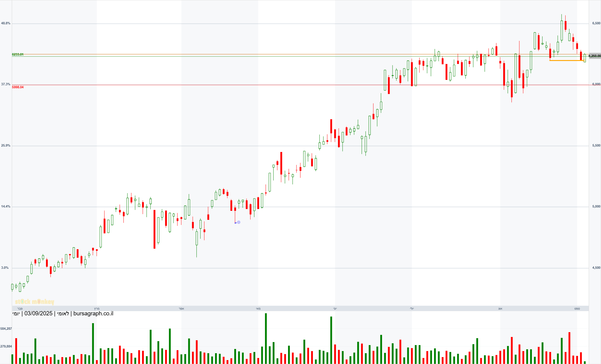Viewport: 601px width, 364px height.
Task: Click the pale blue circle marker below the candle
Action: pyautogui.click(x=238, y=222)
